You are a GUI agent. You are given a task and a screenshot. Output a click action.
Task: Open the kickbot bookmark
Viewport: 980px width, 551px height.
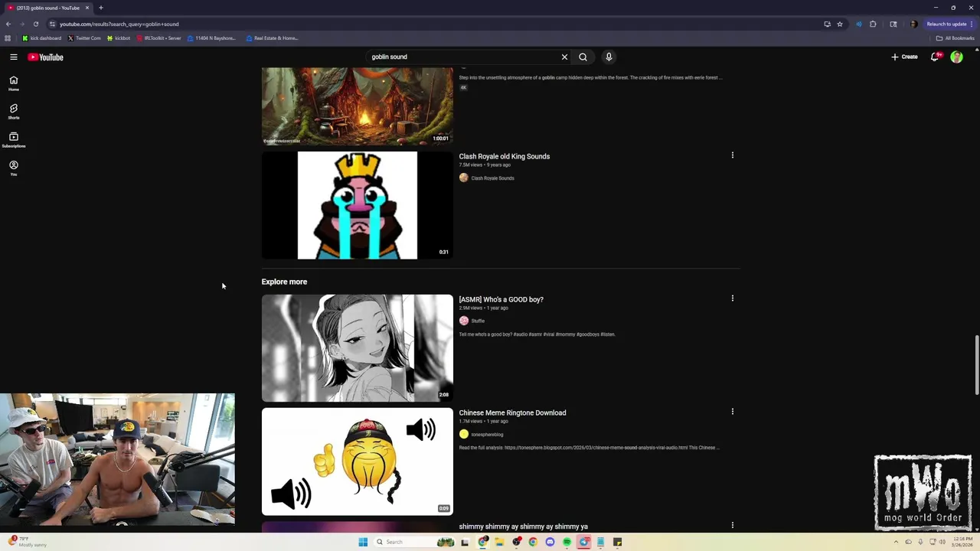pyautogui.click(x=119, y=38)
